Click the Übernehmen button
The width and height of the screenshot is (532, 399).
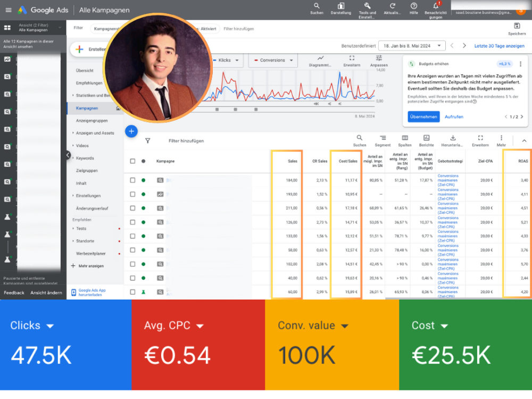tap(423, 117)
